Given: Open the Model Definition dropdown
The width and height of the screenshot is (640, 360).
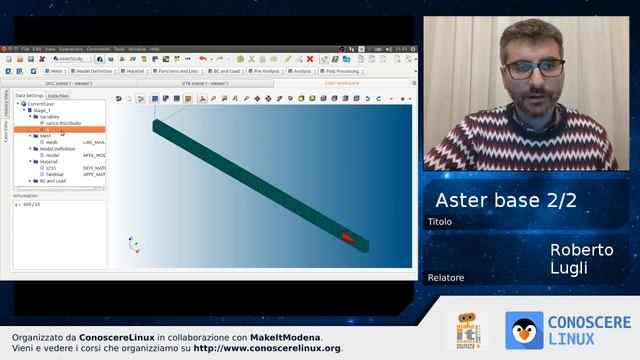Looking at the screenshot, I should [x=93, y=71].
